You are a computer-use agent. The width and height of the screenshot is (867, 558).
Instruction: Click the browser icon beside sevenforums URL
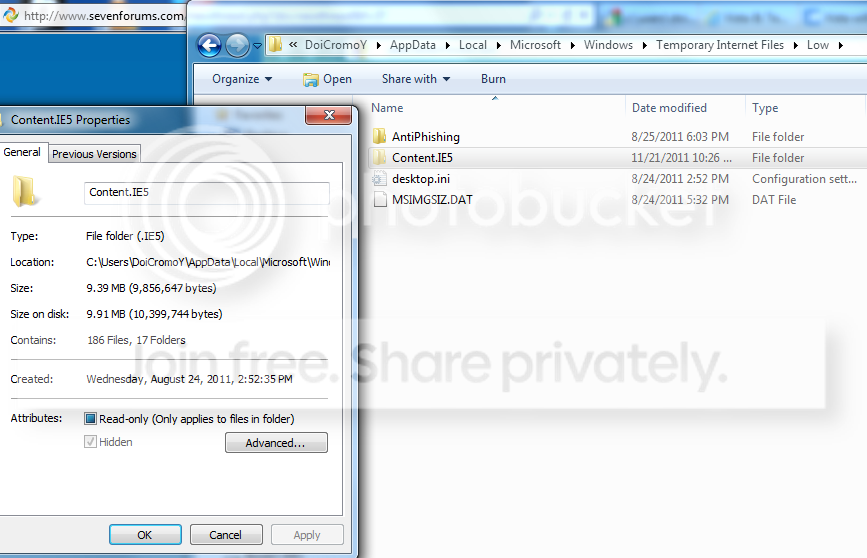[11, 15]
